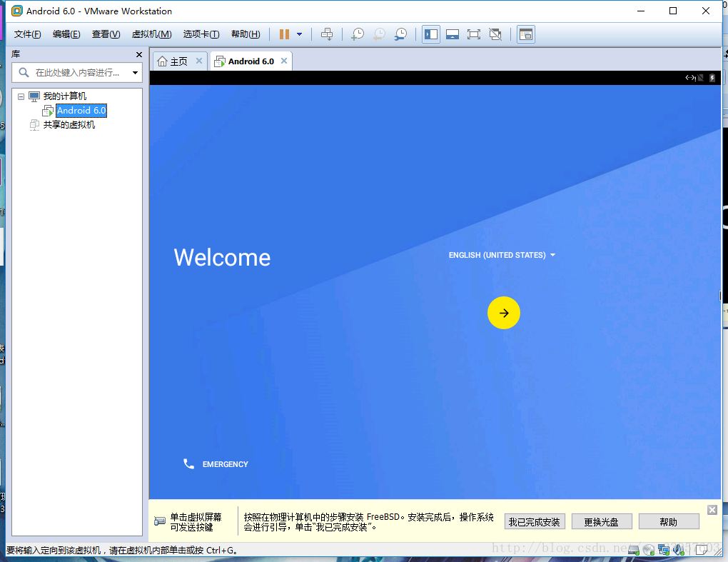Open the power options dropdown arrow beside pause
The image size is (728, 562).
pos(300,34)
